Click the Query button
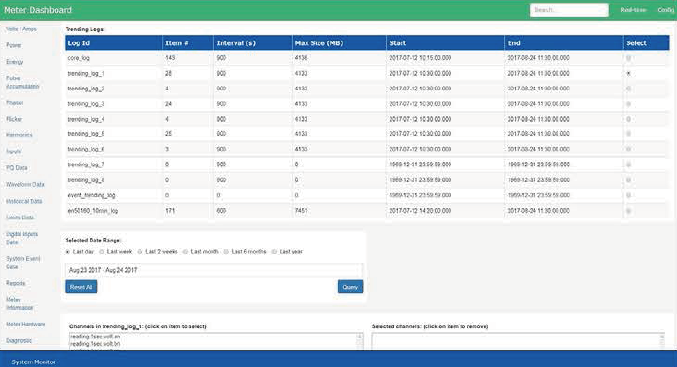The height and width of the screenshot is (367, 677). (350, 287)
